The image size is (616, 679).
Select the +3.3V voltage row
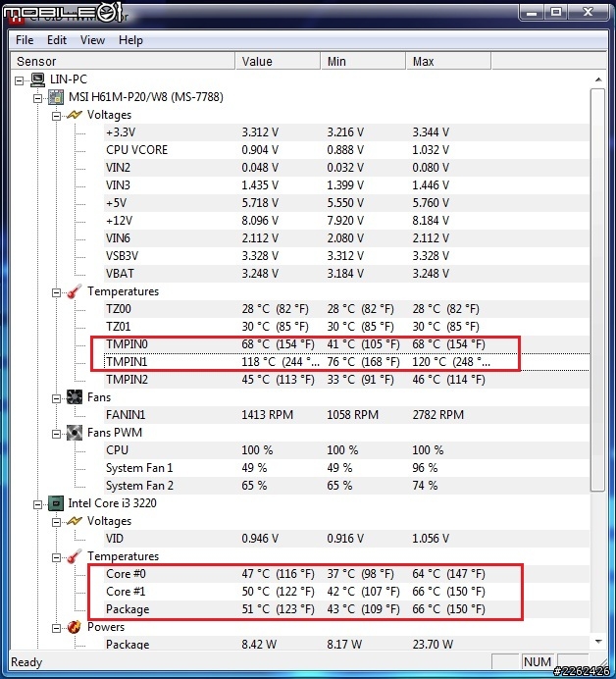[x=346, y=132]
